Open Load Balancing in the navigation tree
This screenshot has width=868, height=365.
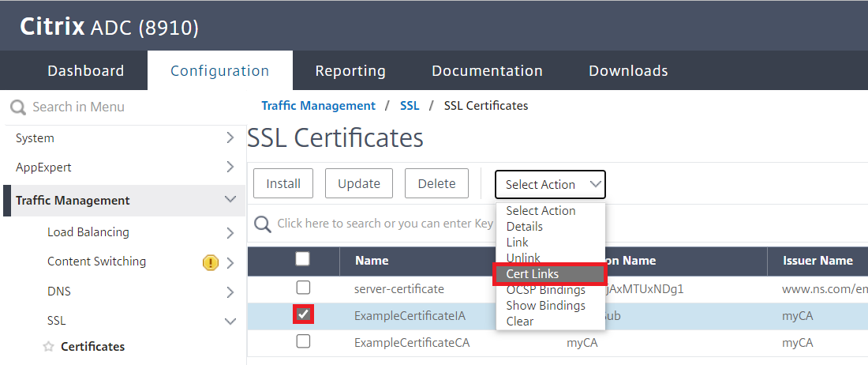(88, 232)
